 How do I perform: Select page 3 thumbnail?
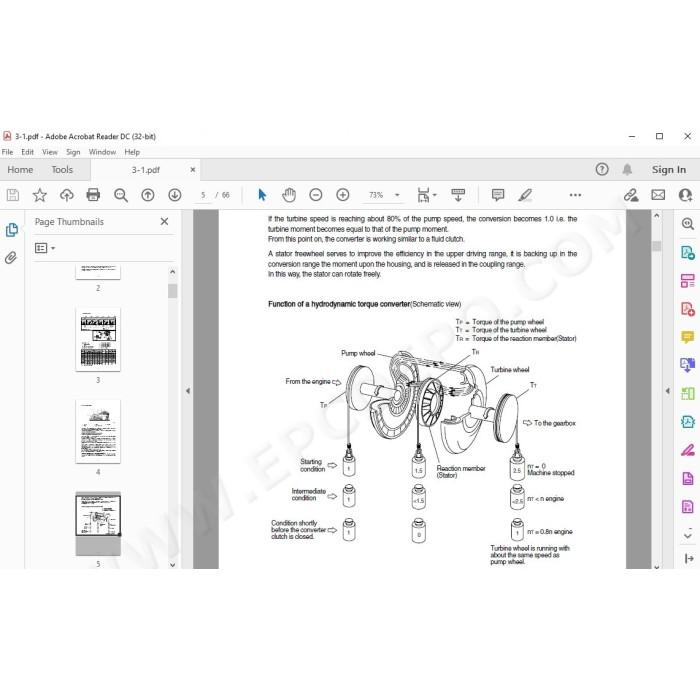point(98,339)
